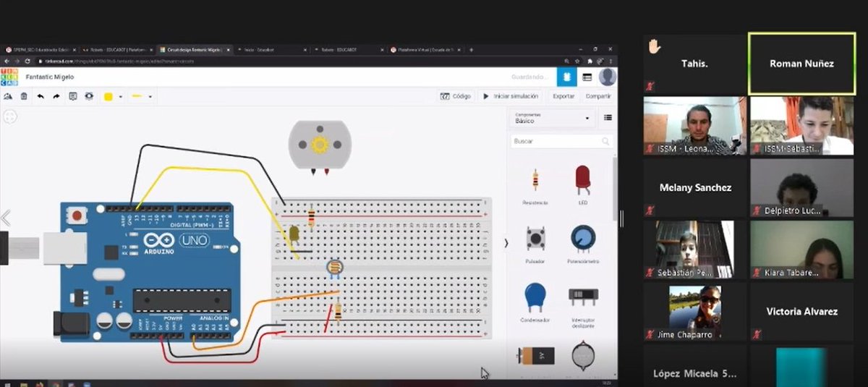
Task: Select Tahis participant tile
Action: point(694,64)
